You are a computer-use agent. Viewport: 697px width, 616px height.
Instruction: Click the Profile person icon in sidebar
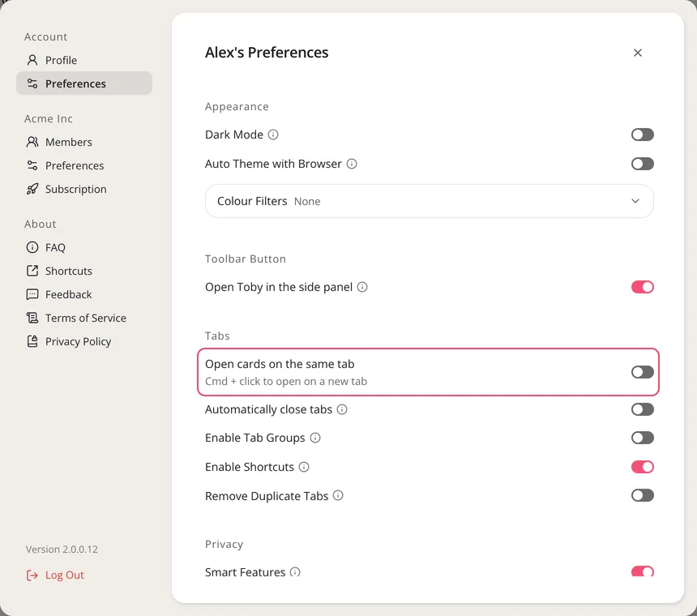32,60
